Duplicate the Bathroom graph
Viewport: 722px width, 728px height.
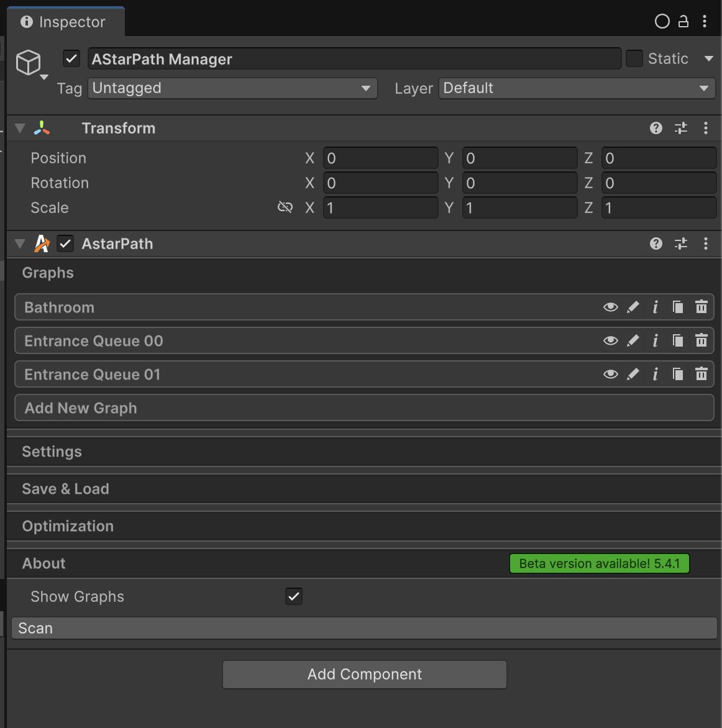coord(678,307)
